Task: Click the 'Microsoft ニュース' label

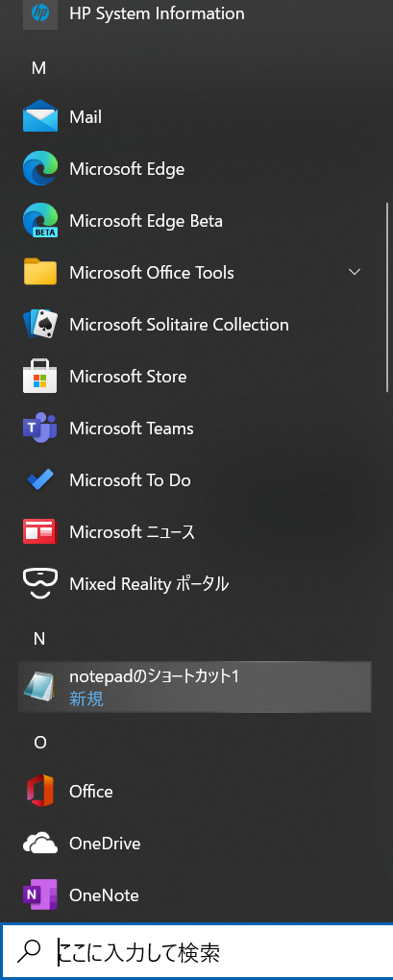Action: [133, 532]
